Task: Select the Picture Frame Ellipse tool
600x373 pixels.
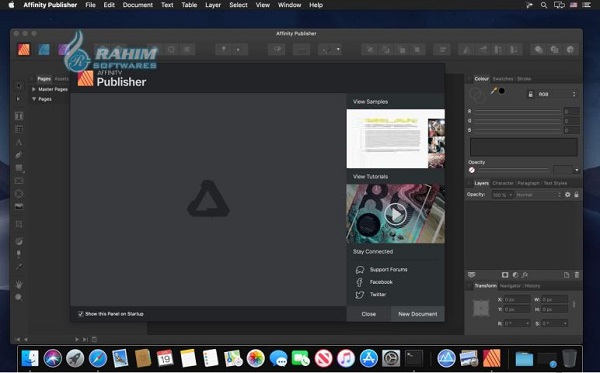Action: (19, 194)
